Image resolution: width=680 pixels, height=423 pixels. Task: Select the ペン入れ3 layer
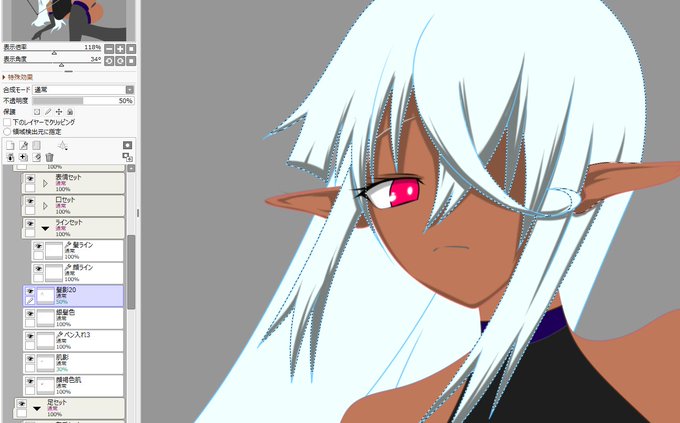pyautogui.click(x=73, y=341)
